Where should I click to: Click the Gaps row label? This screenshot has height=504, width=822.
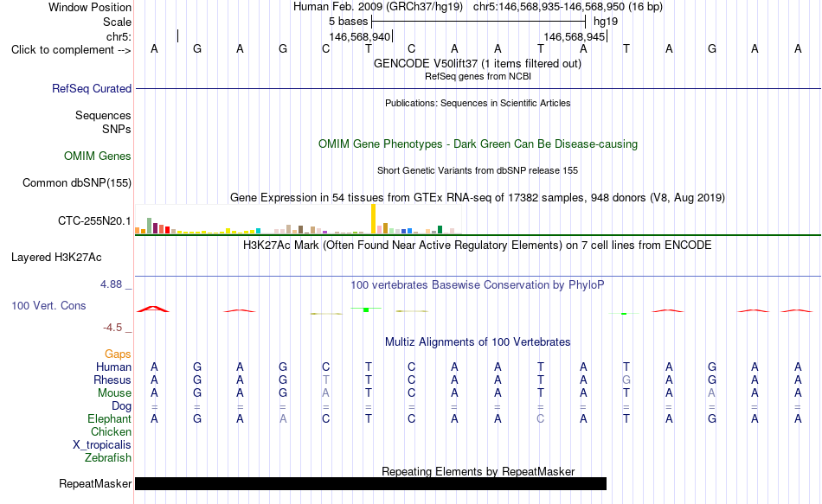[x=118, y=354]
